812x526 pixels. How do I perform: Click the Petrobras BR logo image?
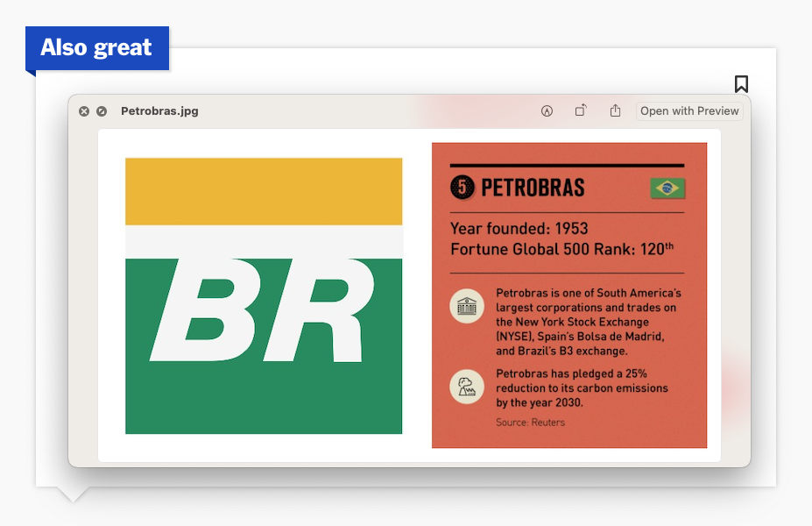click(x=264, y=296)
